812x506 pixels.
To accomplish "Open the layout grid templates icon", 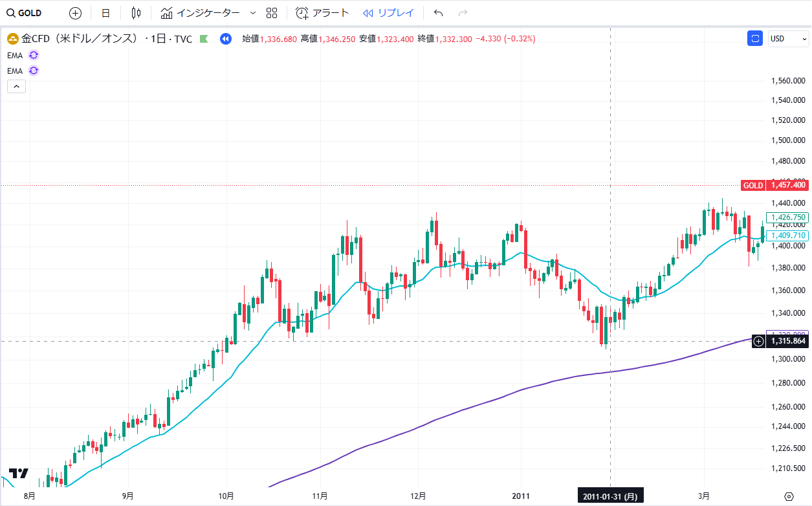I will (272, 13).
